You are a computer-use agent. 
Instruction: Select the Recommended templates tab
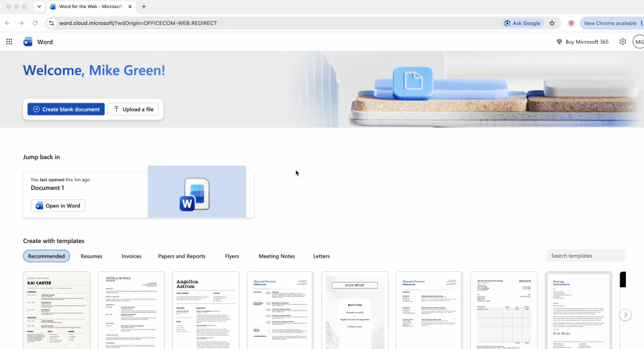(46, 256)
